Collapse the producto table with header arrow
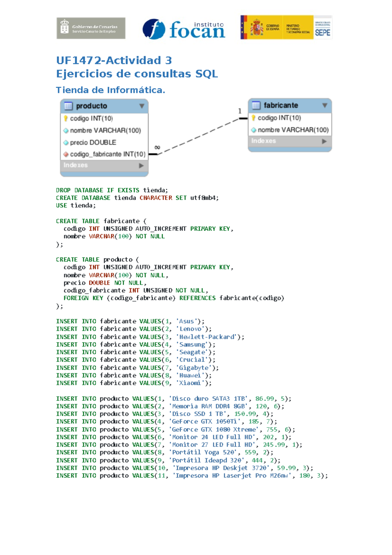The image size is (392, 555). click(142, 106)
